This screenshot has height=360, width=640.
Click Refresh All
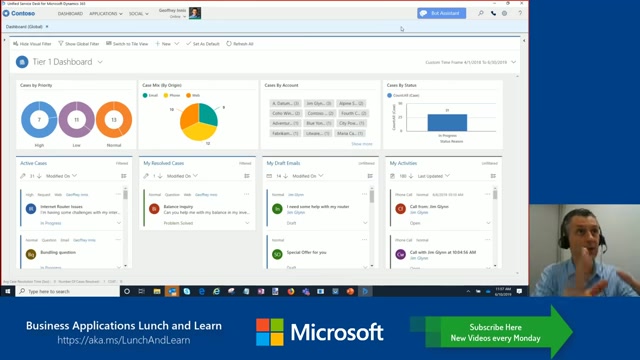click(240, 44)
